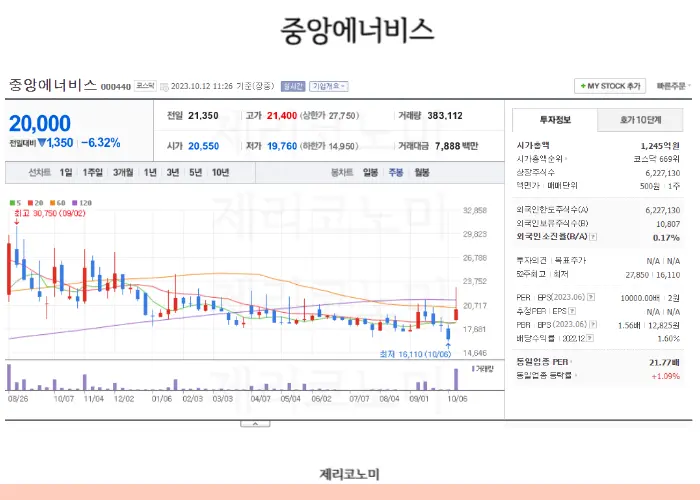
Task: Click the 저가 value 19,760
Action: coord(282,146)
